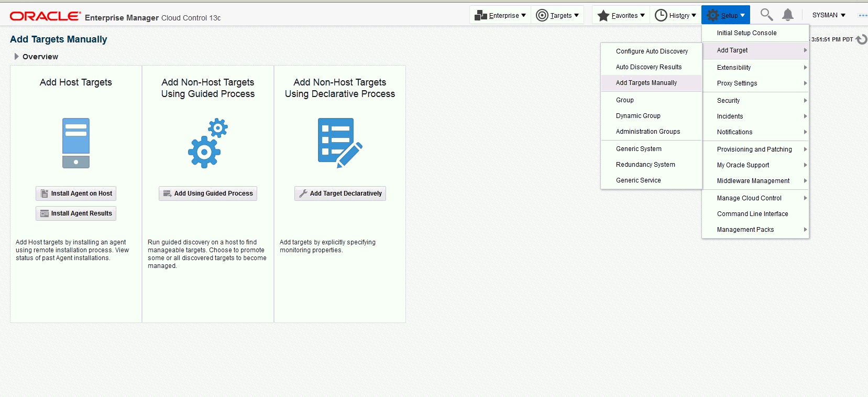Select Initial Setup Console
Viewport: 868px width, 397px height.
(755, 33)
